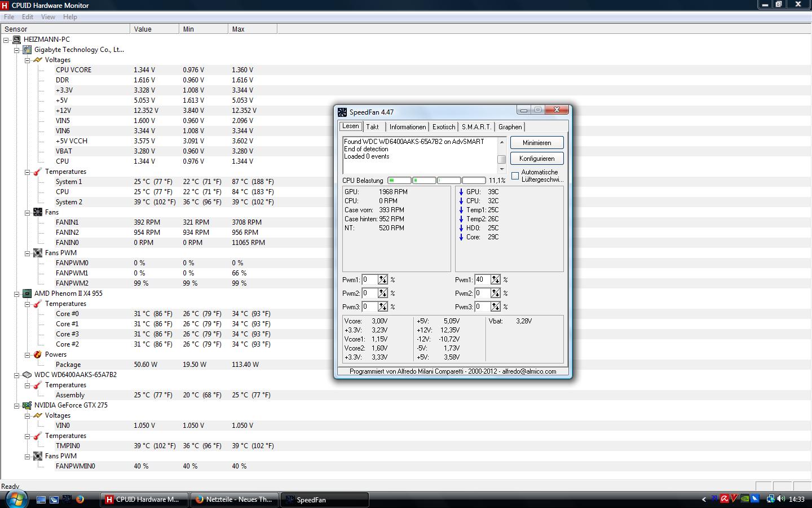This screenshot has width=812, height=508.
Task: Open Firefox from the quick launch bar
Action: 80,500
